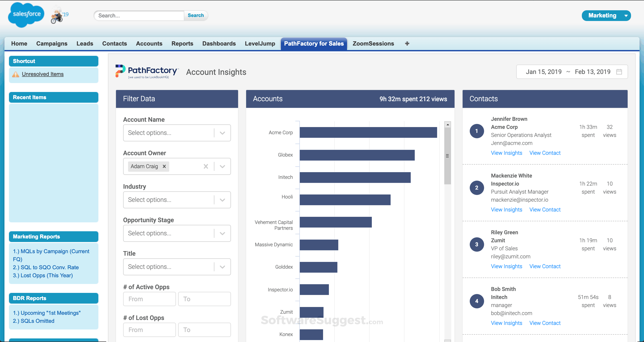The image size is (644, 342).
Task: Click the Search button
Action: point(196,15)
